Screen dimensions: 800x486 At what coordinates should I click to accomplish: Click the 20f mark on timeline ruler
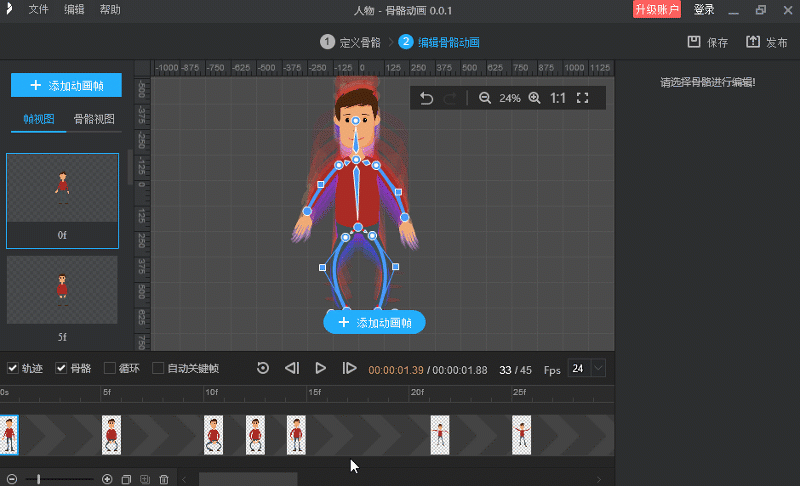tap(417, 392)
